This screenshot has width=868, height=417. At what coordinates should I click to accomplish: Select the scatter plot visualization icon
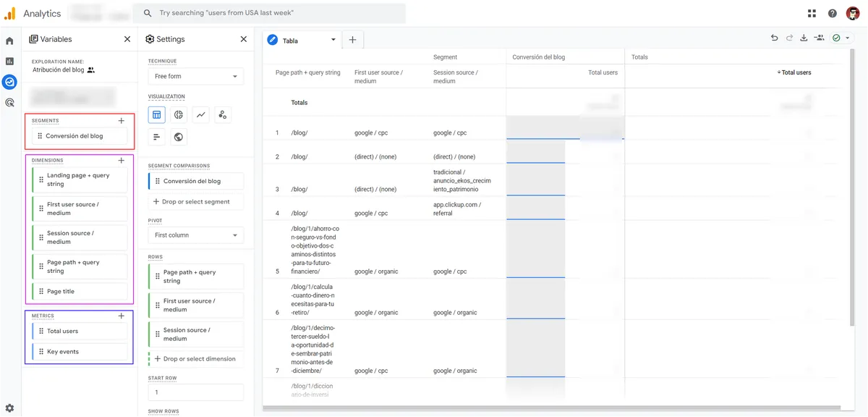(223, 114)
